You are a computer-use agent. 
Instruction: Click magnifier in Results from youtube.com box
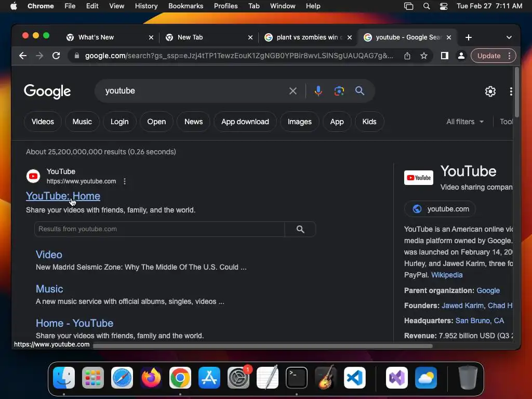(300, 229)
